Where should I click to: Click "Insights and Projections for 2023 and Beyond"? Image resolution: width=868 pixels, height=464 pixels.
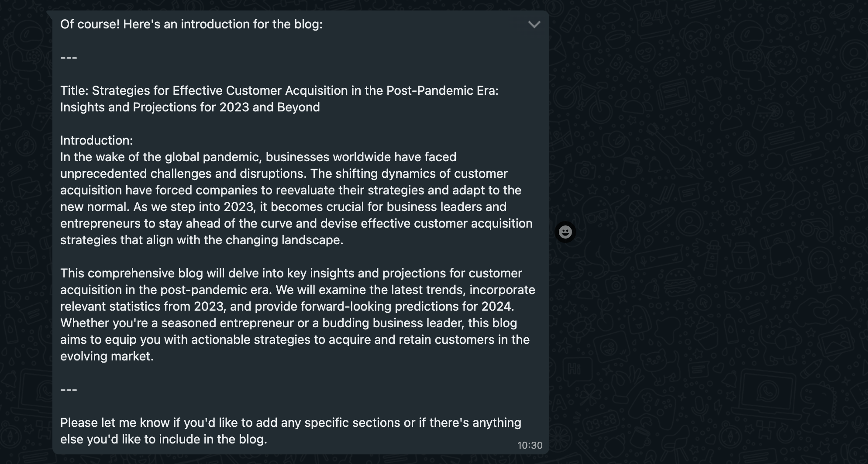coord(190,107)
